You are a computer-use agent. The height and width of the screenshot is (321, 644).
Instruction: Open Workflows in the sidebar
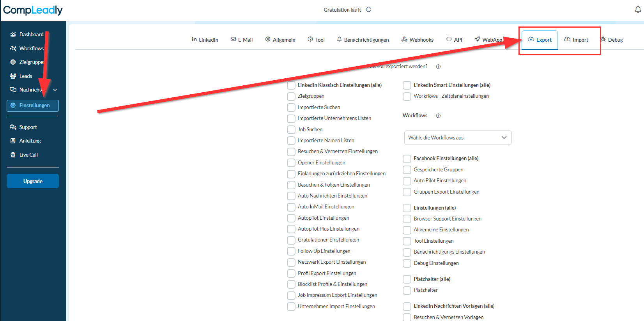click(x=27, y=48)
